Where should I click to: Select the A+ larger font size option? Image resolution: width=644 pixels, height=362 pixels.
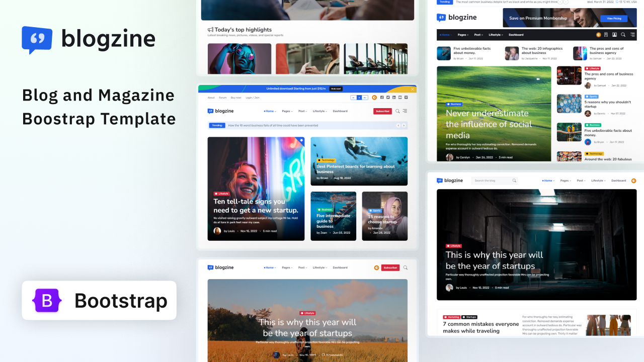(x=365, y=98)
